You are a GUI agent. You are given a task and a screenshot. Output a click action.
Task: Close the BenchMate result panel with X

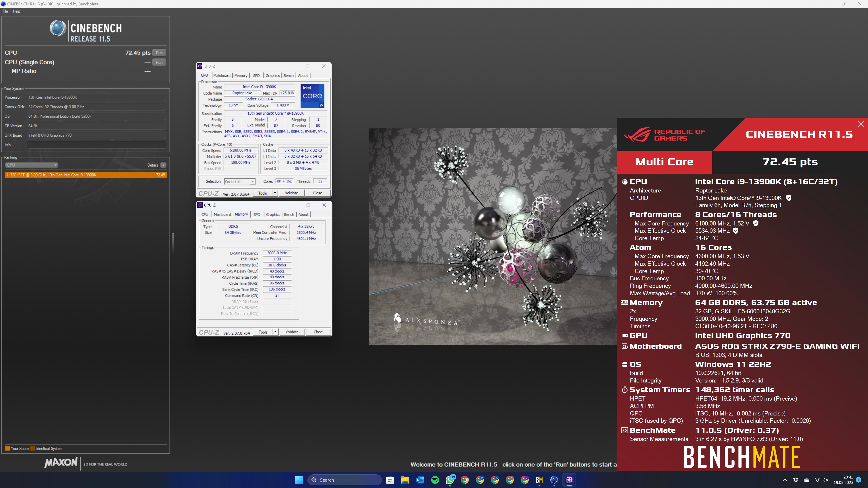click(x=861, y=124)
